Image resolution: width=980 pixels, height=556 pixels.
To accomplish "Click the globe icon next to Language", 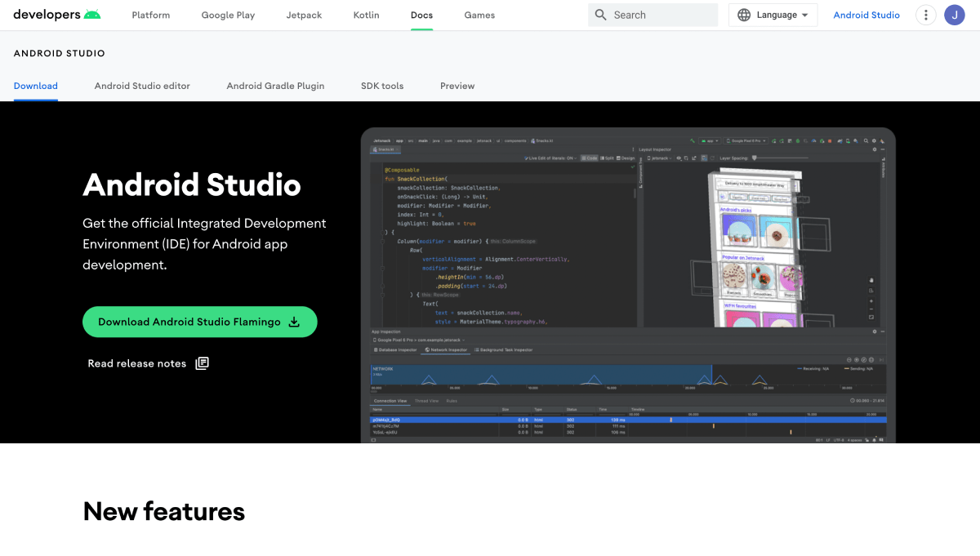I will 743,15.
